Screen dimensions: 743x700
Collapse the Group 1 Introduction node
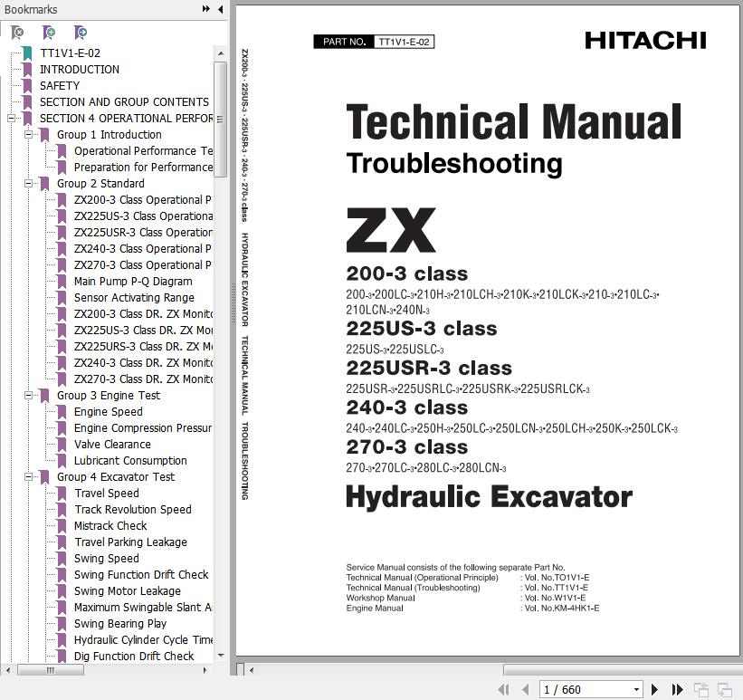[28, 135]
